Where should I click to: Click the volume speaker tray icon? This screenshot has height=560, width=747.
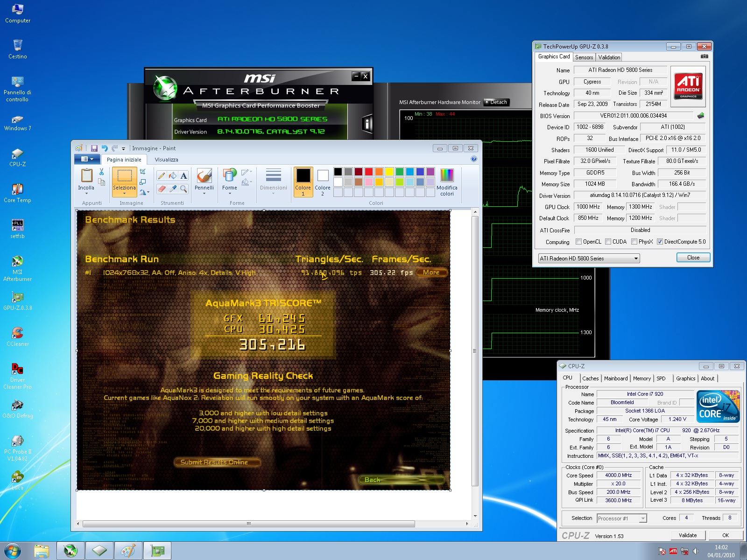[x=696, y=551]
